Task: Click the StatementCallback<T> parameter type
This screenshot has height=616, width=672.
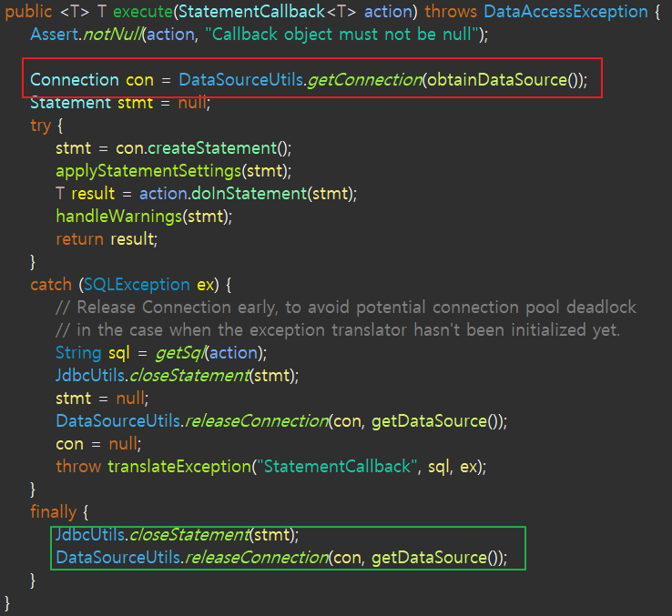Action: [x=267, y=12]
